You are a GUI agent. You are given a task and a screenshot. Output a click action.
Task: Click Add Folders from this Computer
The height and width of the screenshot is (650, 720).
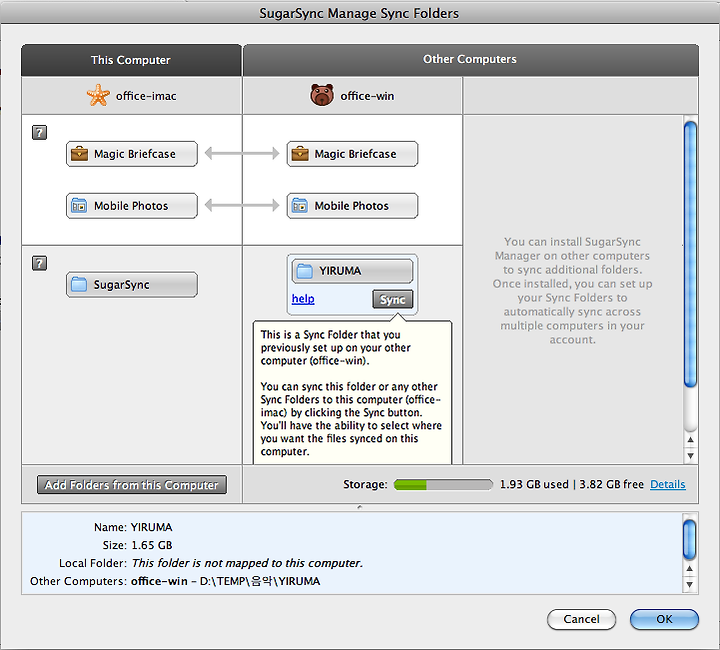[x=132, y=485]
